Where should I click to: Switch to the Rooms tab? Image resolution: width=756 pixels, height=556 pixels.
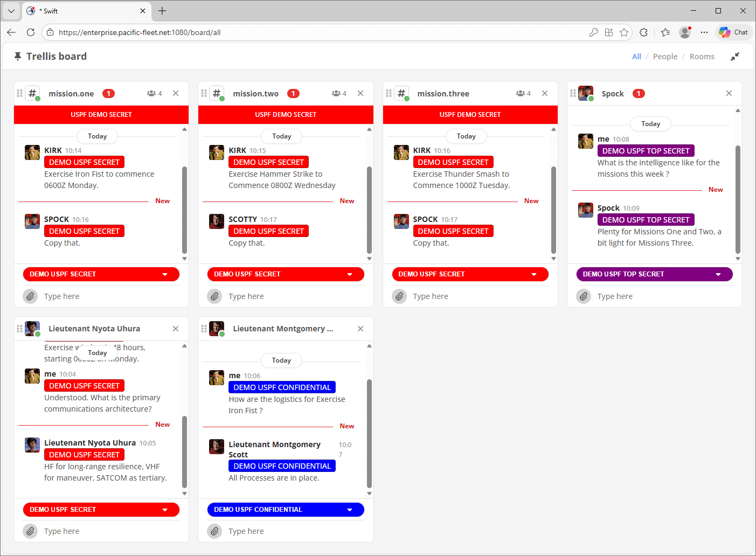(x=702, y=57)
